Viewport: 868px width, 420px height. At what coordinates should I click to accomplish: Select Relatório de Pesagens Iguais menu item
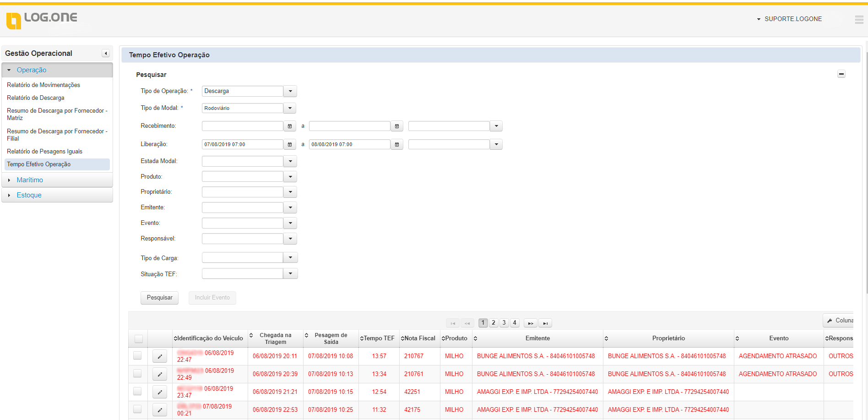click(44, 152)
